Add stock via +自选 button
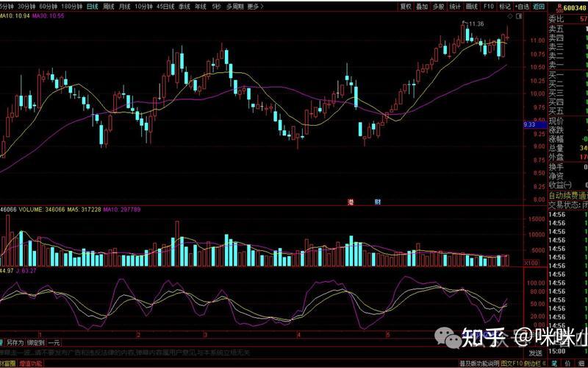The height and width of the screenshot is (368, 588). (x=522, y=7)
